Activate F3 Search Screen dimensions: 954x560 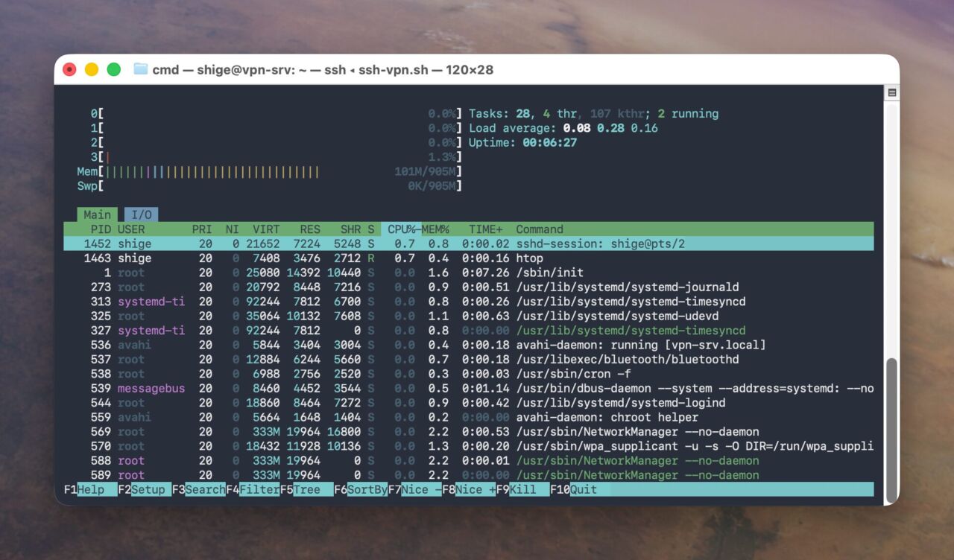[x=199, y=489]
